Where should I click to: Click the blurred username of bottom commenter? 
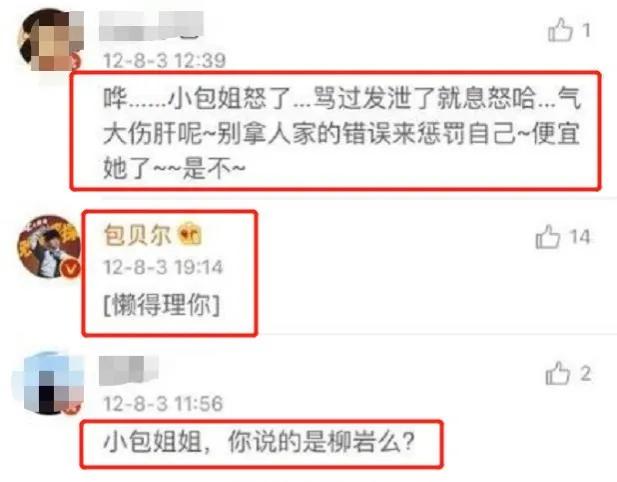pos(129,370)
